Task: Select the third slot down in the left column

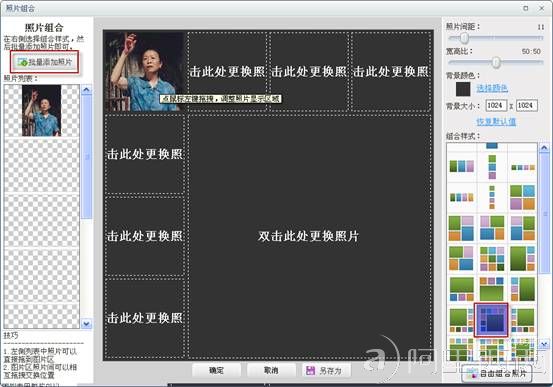Action: coord(144,236)
